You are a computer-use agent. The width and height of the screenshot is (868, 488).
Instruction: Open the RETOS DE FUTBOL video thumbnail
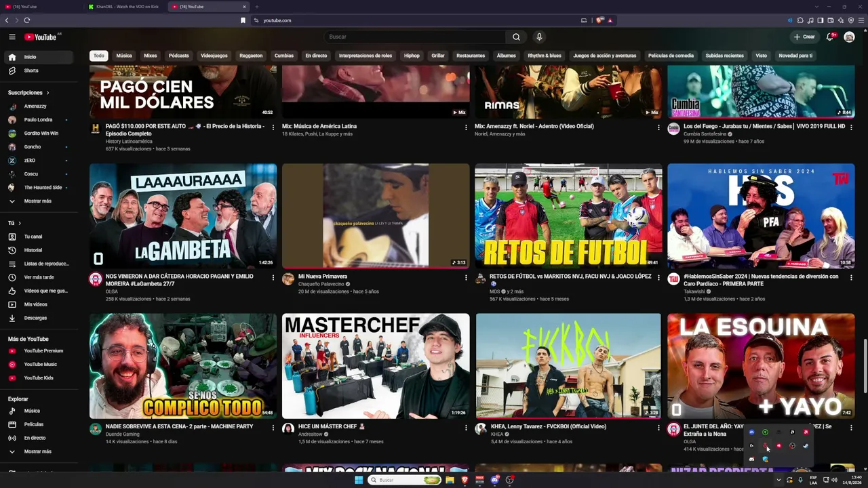tap(568, 216)
